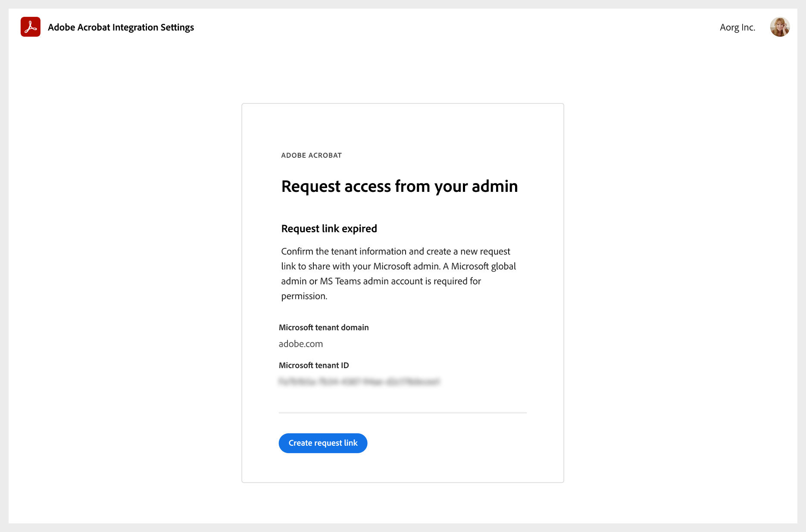Click blank header space left of Aorg Inc.
The image size is (806, 532).
pos(474,27)
